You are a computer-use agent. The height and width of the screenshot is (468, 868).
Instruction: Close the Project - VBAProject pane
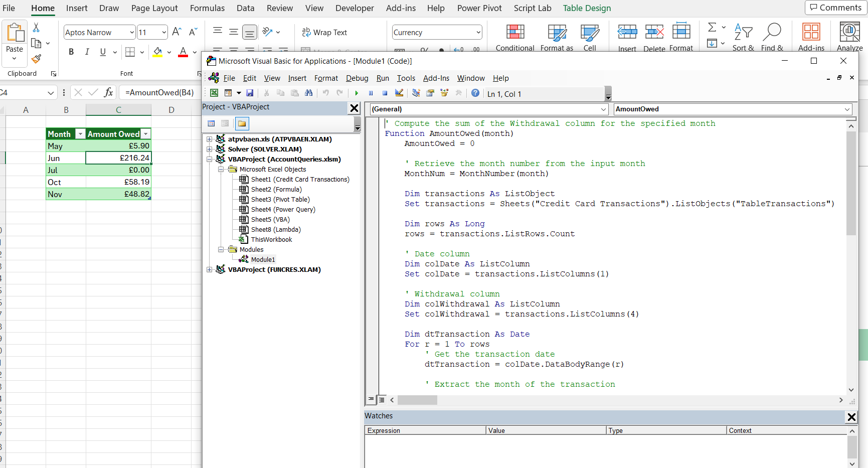354,108
